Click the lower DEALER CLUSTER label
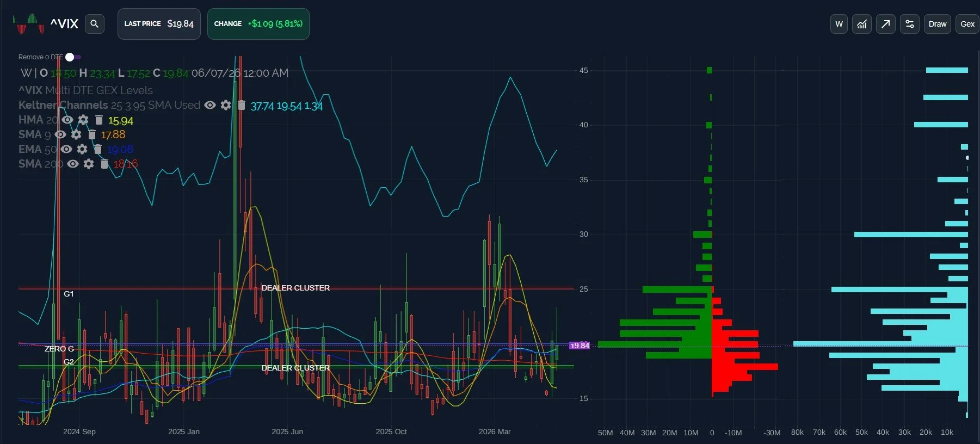Viewport: 980px width, 444px height. coord(295,368)
